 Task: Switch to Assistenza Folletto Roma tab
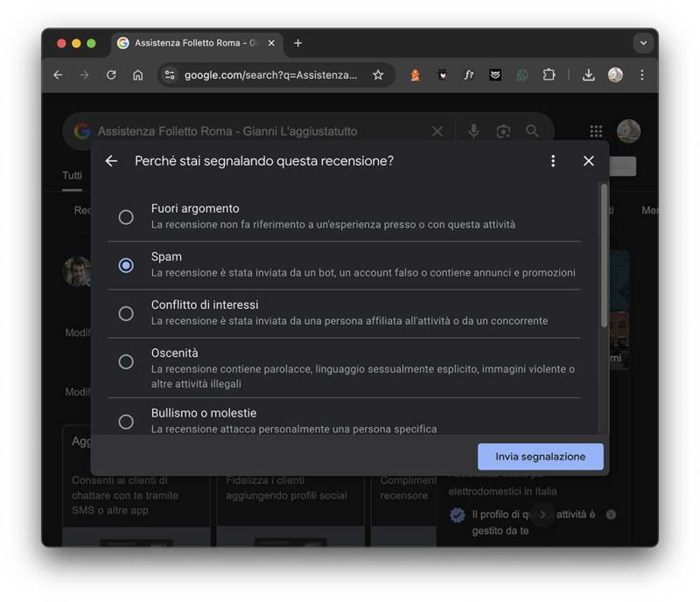tap(194, 43)
